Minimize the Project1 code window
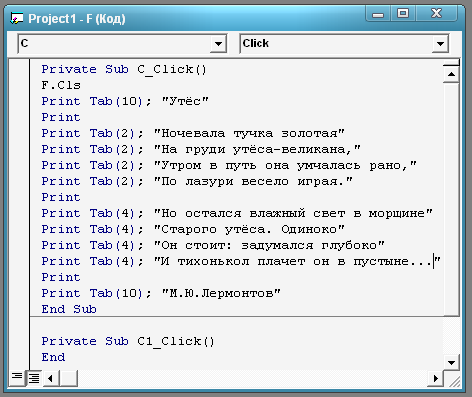472x397 pixels. tap(378, 14)
